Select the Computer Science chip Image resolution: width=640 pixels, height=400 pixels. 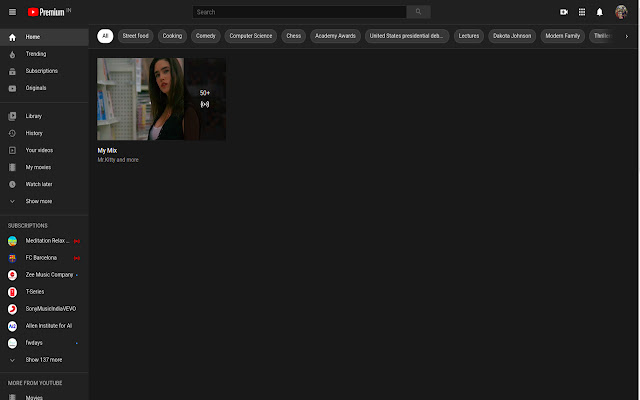(x=251, y=36)
